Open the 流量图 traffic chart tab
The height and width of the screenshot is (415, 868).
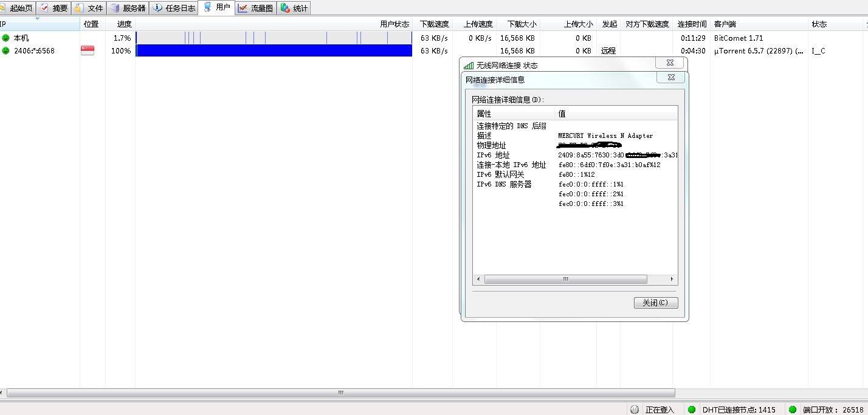255,8
